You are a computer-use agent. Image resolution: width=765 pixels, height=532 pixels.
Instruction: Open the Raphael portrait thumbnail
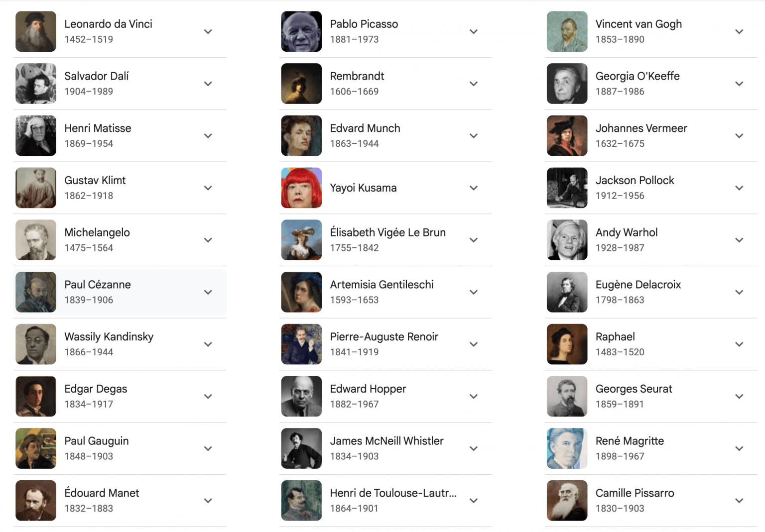tap(567, 344)
